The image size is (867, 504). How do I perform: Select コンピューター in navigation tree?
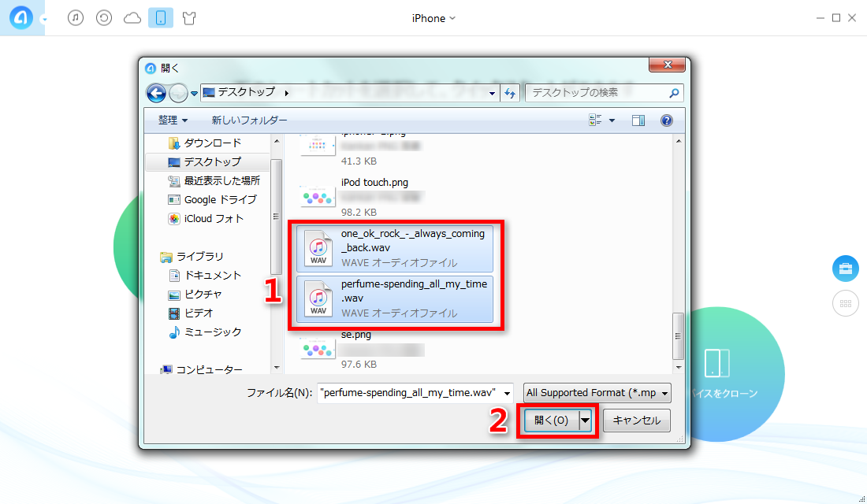coord(202,369)
